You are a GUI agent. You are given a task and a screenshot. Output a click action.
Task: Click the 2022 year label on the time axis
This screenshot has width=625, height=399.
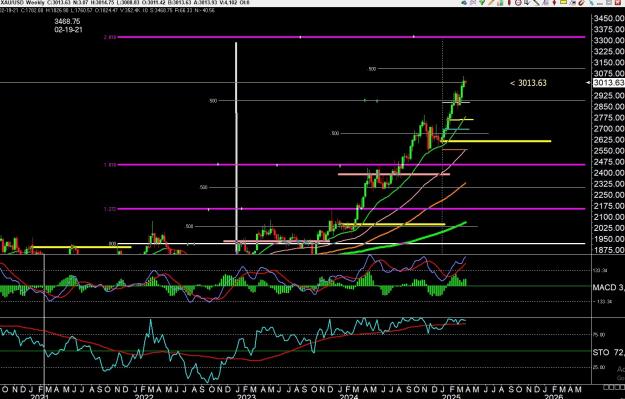tap(144, 396)
